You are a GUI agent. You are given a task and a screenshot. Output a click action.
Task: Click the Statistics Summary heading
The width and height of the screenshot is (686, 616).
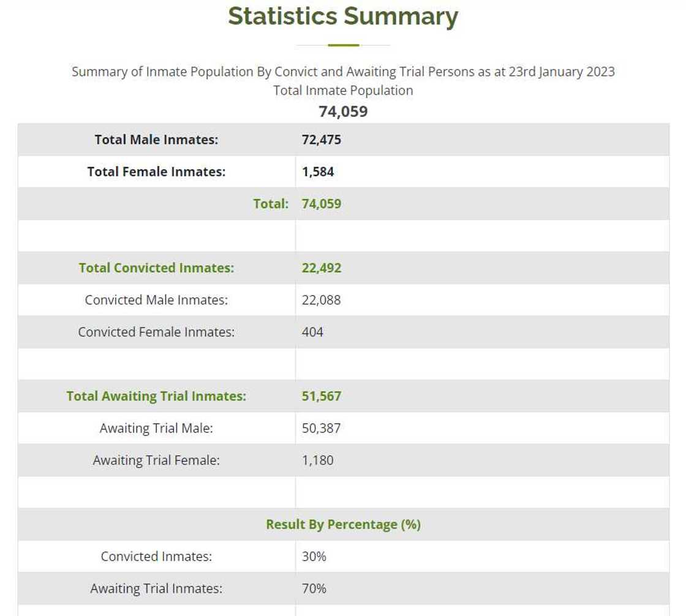[x=343, y=17]
